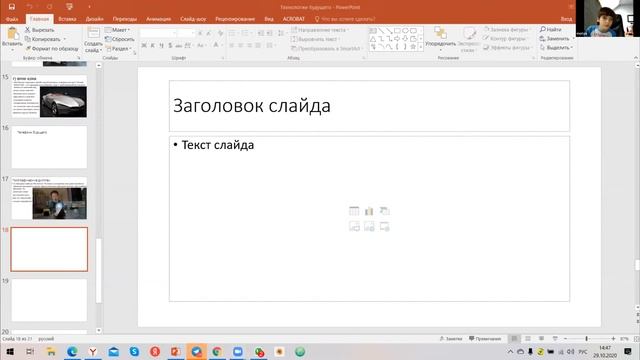Image resolution: width=640 pixels, height=360 pixels.
Task: Toggle Italic (К) formatting
Action: click(153, 46)
